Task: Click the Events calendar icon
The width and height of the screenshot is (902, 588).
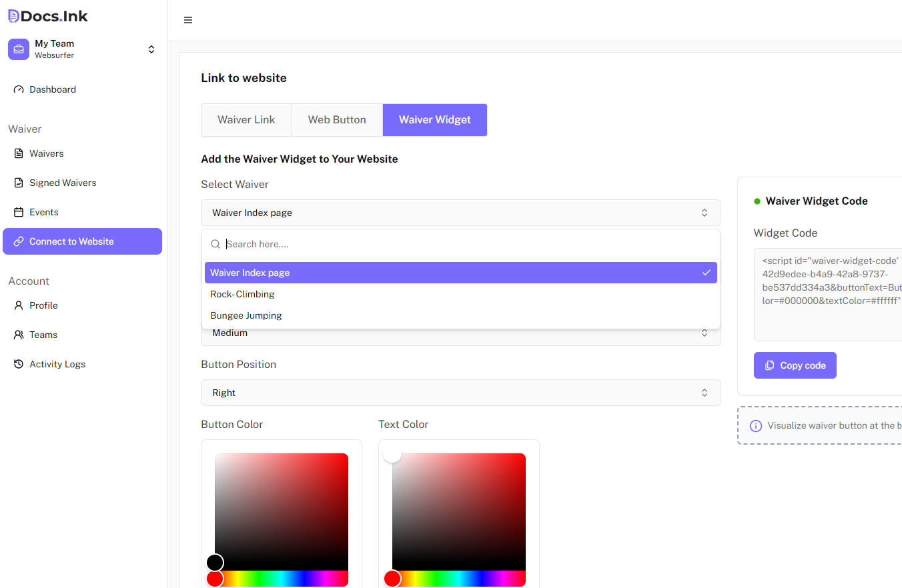Action: coord(19,212)
